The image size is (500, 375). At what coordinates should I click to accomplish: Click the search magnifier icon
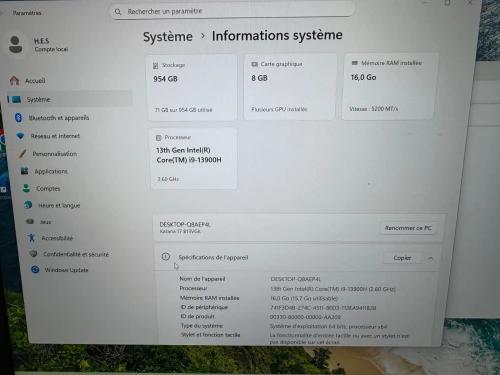click(118, 12)
